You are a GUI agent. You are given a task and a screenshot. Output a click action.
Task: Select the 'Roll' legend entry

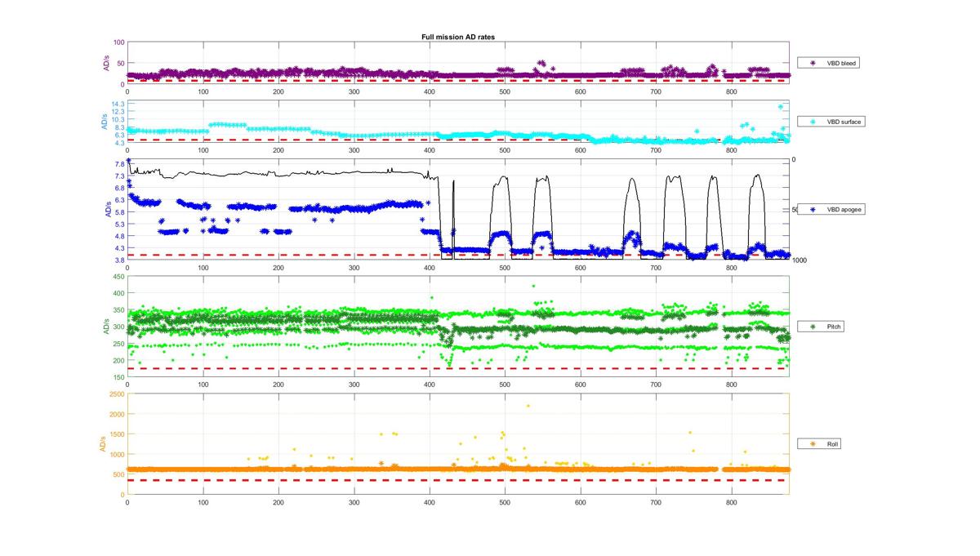(x=819, y=444)
